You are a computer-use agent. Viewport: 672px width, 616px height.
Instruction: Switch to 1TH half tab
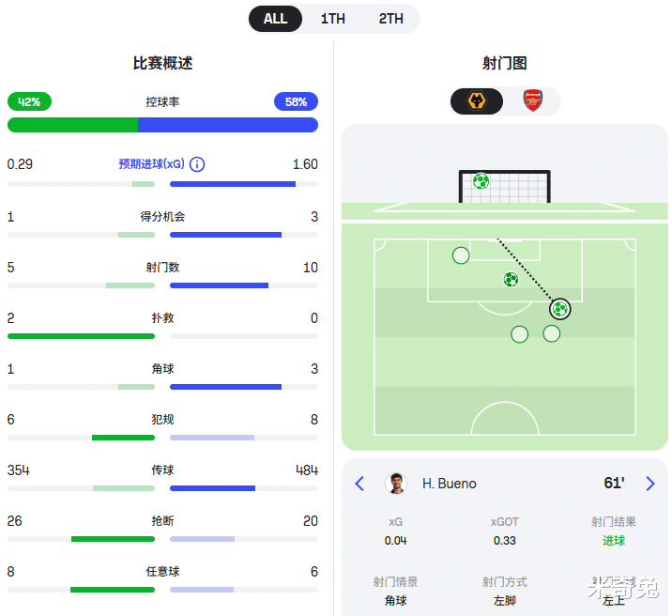coord(332,19)
